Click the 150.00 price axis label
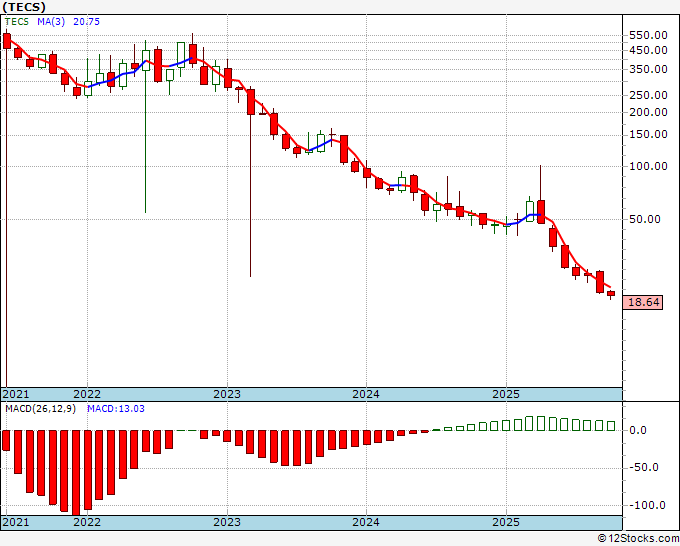The image size is (680, 546). coord(648,134)
